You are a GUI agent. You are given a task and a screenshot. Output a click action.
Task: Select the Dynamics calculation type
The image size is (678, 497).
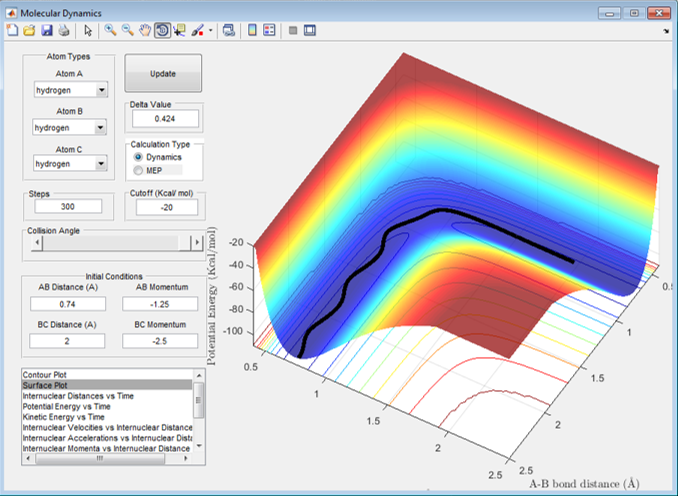pos(139,158)
